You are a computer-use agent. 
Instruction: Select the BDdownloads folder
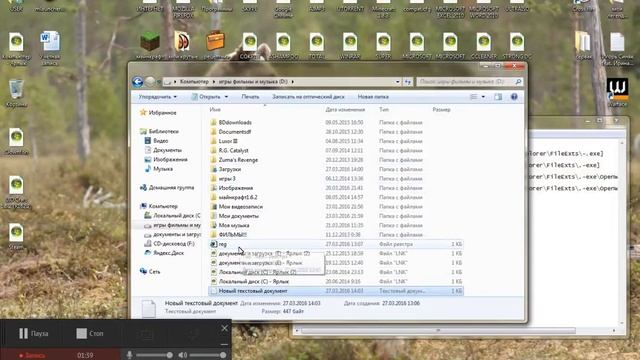tap(235, 122)
